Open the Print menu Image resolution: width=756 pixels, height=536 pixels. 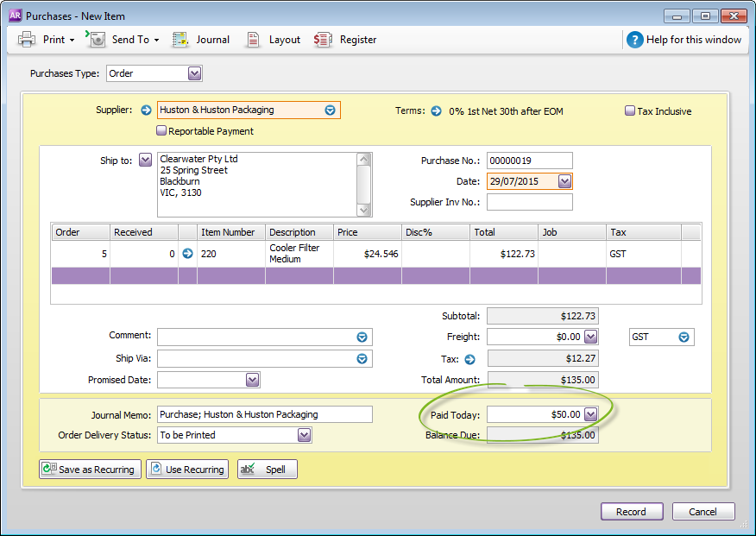(47, 40)
